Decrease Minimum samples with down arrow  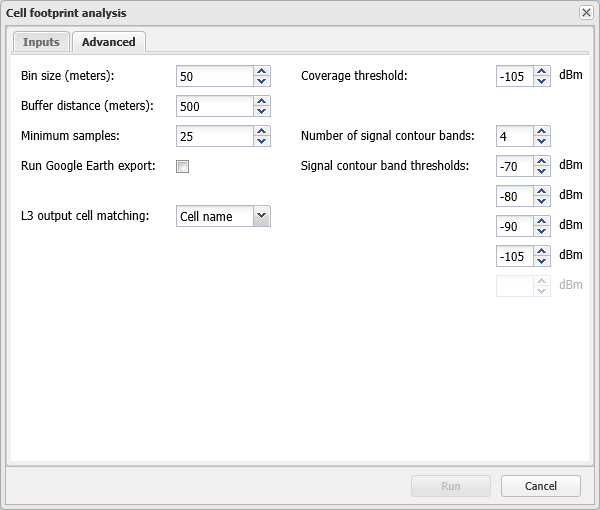(x=262, y=141)
